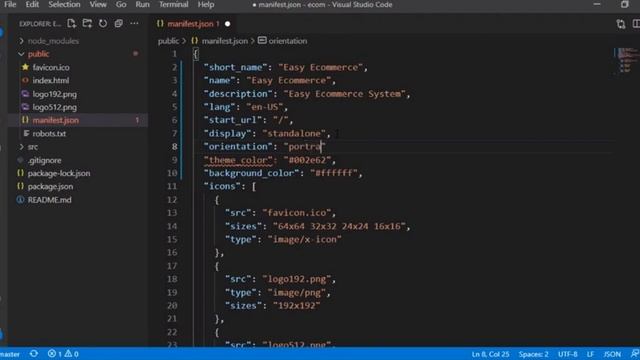Click the feedback icon in the status bar
This screenshot has width=640, height=360.
pos(635,354)
